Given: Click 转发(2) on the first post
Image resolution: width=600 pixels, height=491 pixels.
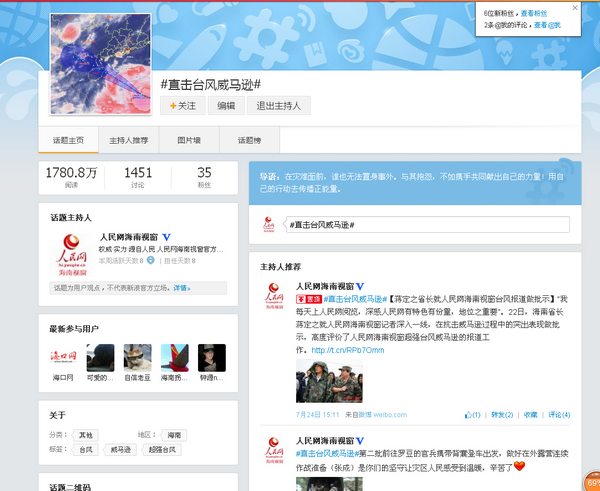Looking at the screenshot, I should pyautogui.click(x=502, y=414).
